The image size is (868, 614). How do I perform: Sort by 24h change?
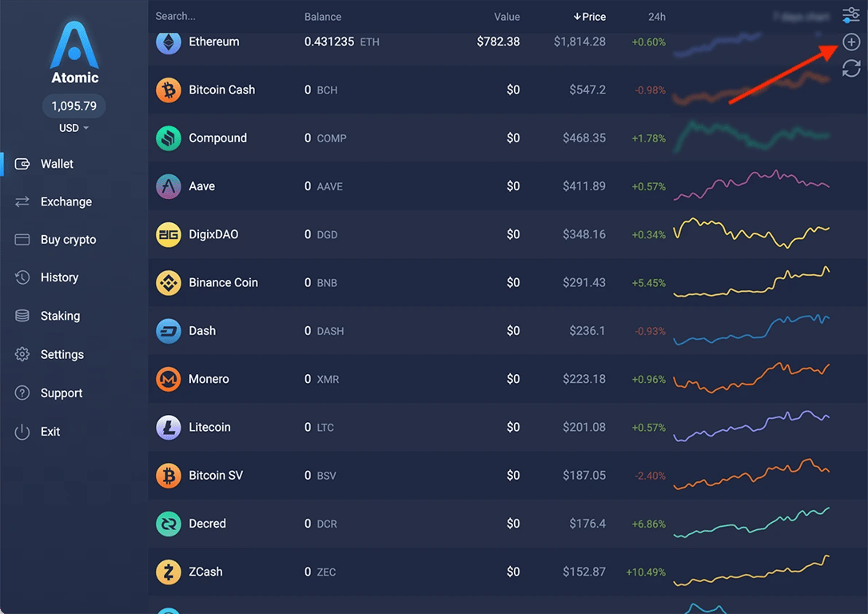pos(657,17)
